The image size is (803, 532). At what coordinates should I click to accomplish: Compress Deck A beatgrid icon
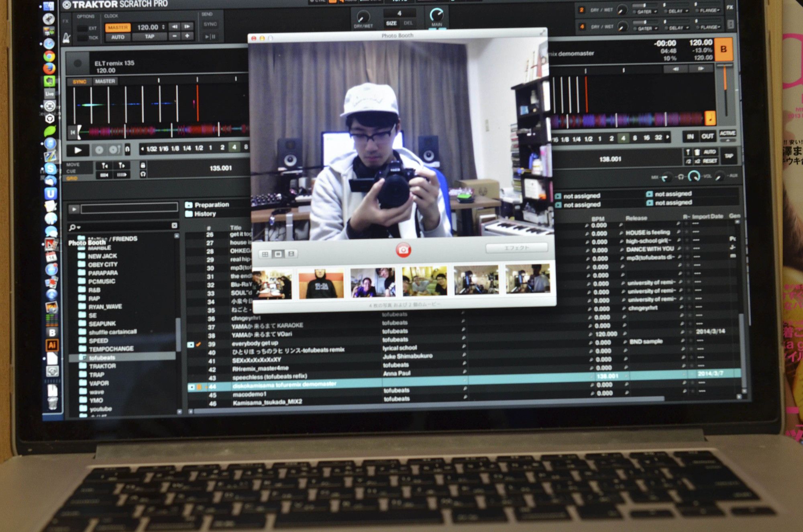(x=104, y=175)
